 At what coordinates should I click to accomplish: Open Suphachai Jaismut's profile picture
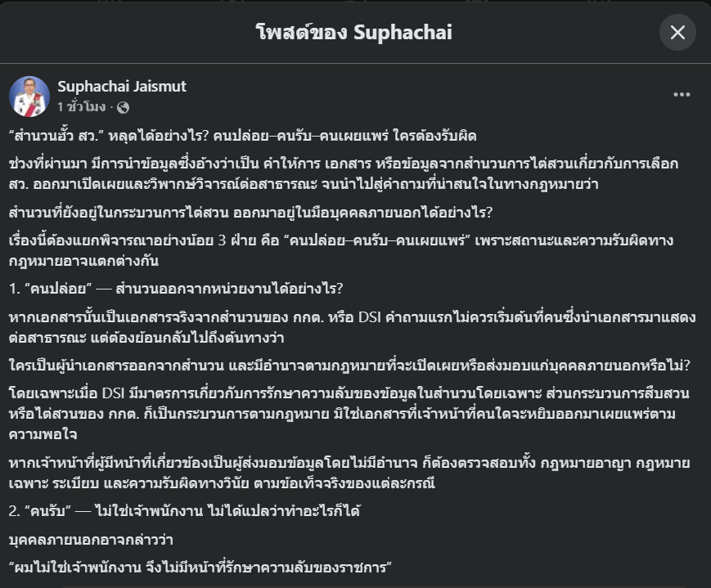tap(29, 97)
